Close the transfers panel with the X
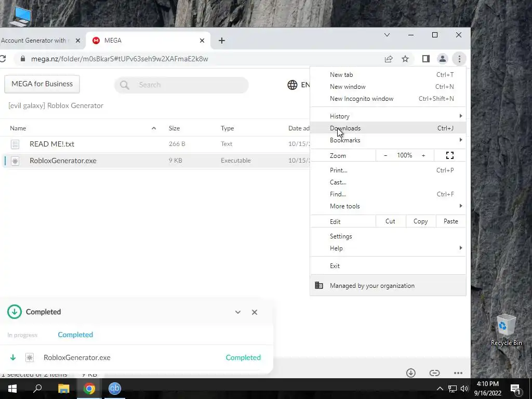The width and height of the screenshot is (532, 399). point(255,312)
